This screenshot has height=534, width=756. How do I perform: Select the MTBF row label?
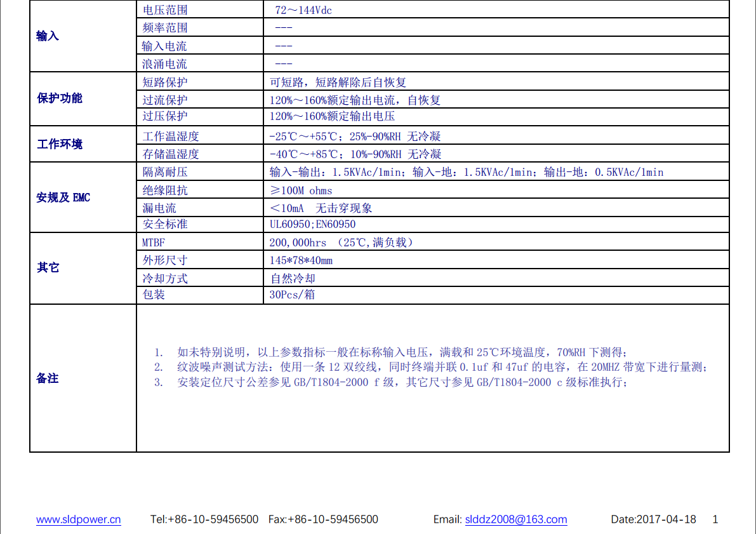(154, 243)
